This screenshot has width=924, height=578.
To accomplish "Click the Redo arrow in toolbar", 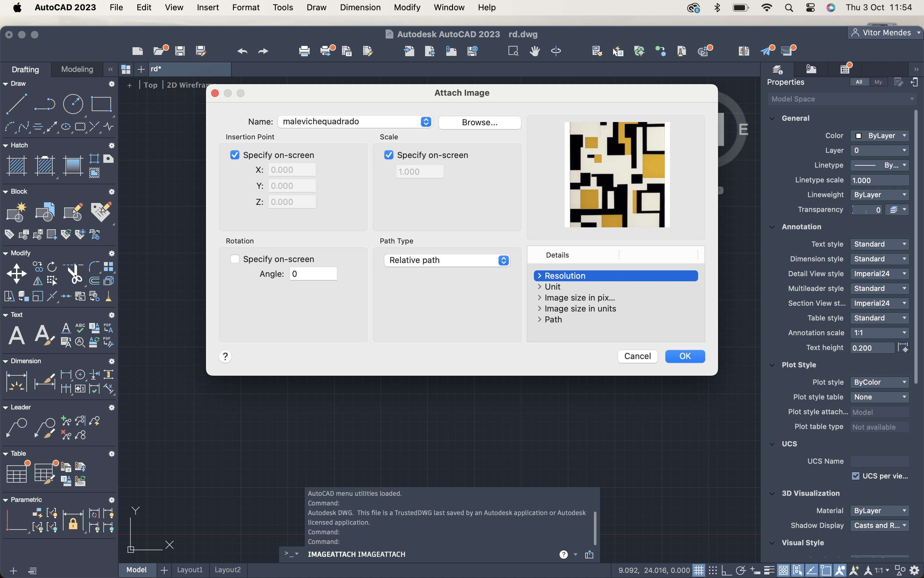I will pos(263,51).
